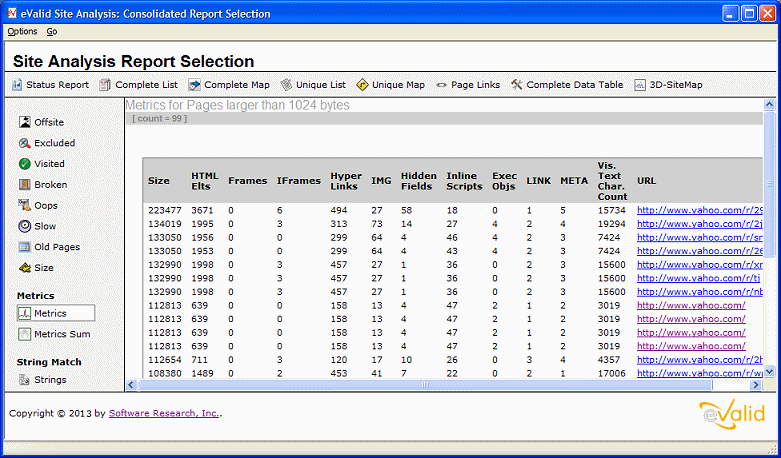This screenshot has width=781, height=458.
Task: Click the Inline Scripts column header
Action: (x=464, y=181)
